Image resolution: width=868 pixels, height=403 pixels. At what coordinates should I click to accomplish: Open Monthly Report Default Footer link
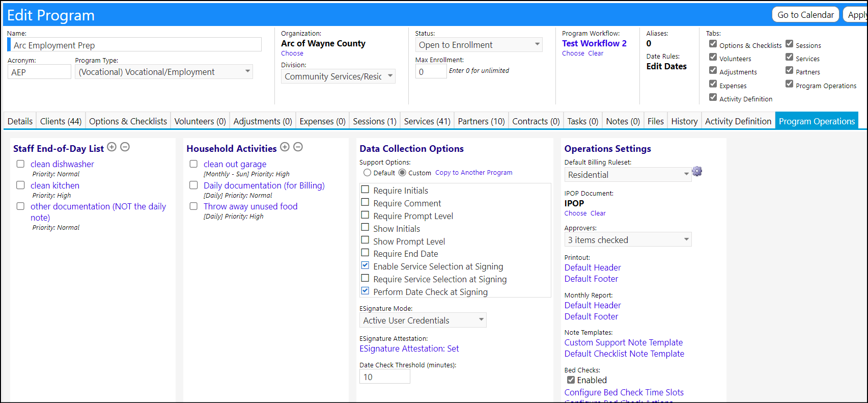coord(591,316)
